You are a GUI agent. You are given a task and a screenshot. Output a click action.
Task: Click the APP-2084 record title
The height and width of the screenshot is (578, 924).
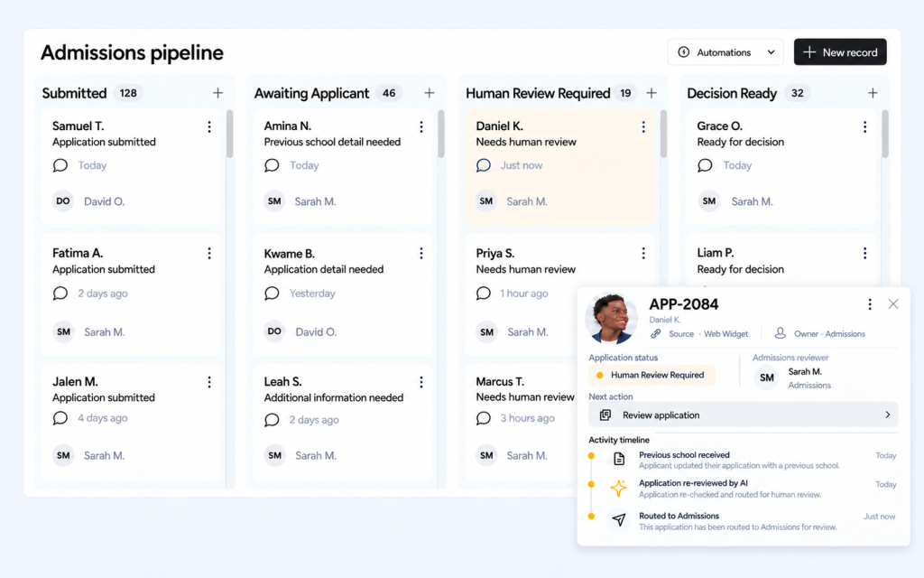684,304
